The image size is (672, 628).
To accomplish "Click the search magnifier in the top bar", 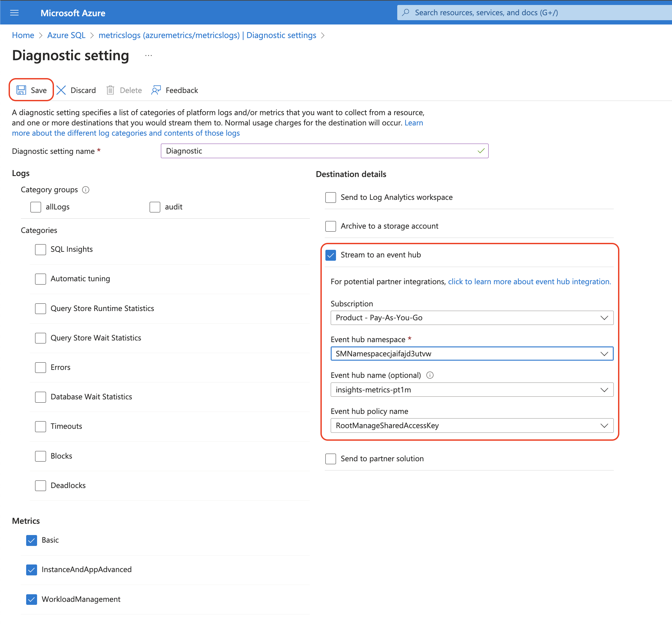I will (x=405, y=12).
